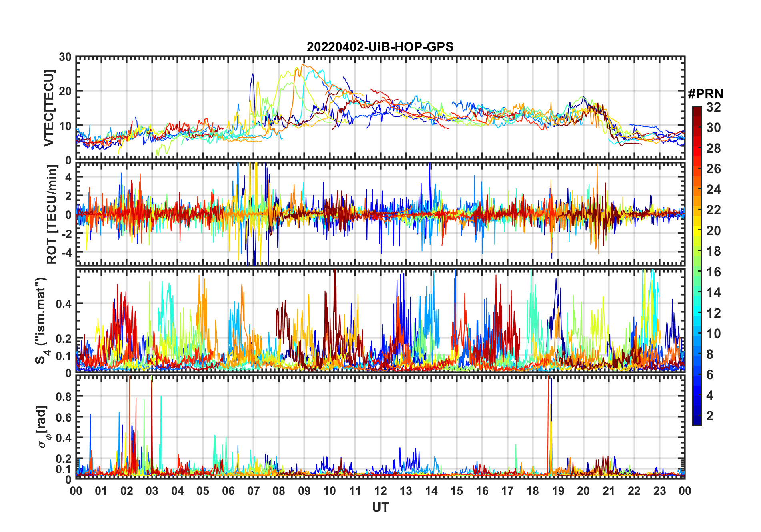This screenshot has height=532, width=761.
Task: Click the 19 hour tick on the x-axis
Action: point(558,491)
